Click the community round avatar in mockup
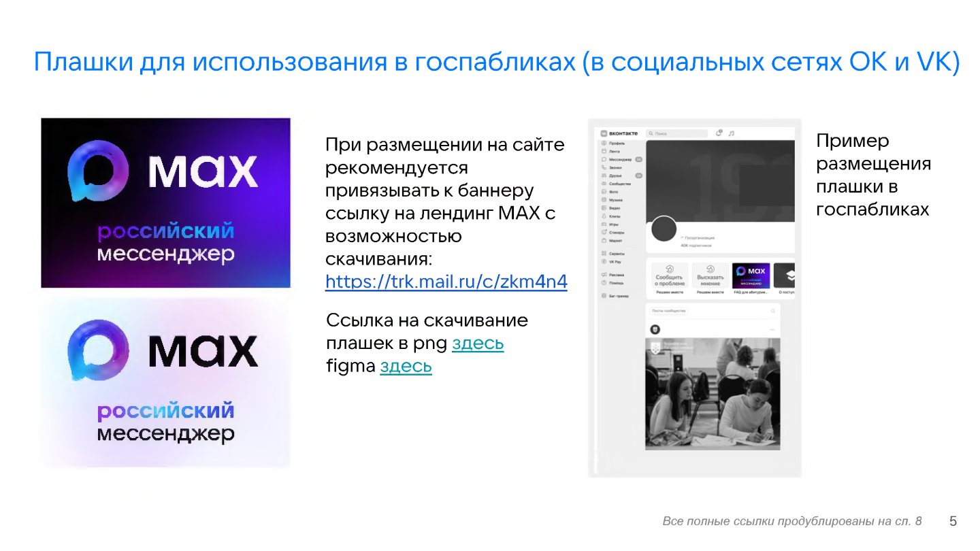 coord(664,229)
